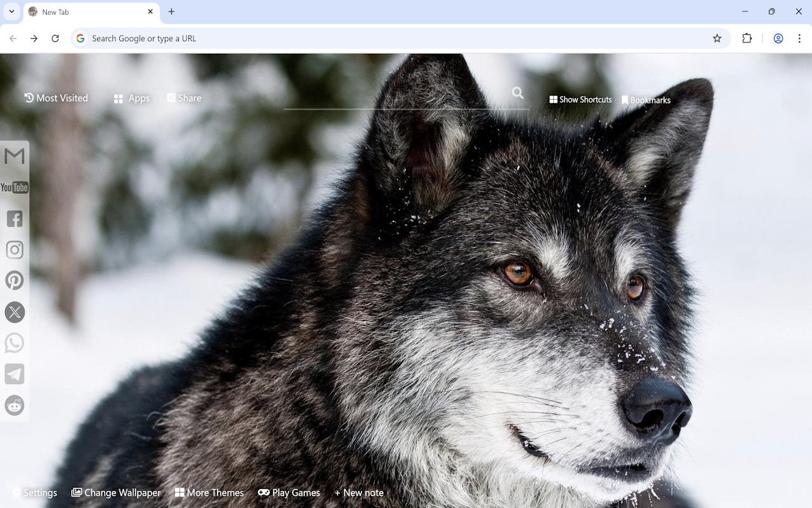Open Facebook from the sidebar
Screen dimensions: 812x508
pyautogui.click(x=14, y=218)
